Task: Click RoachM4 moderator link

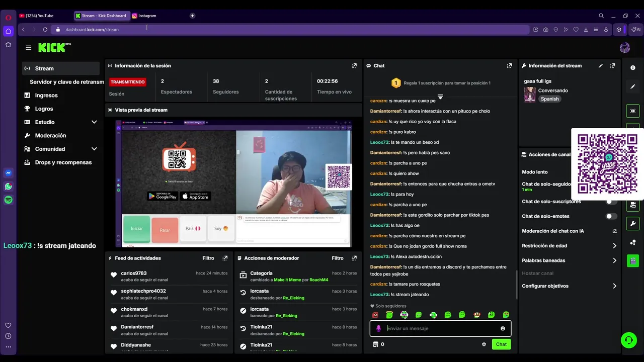Action: [318, 280]
